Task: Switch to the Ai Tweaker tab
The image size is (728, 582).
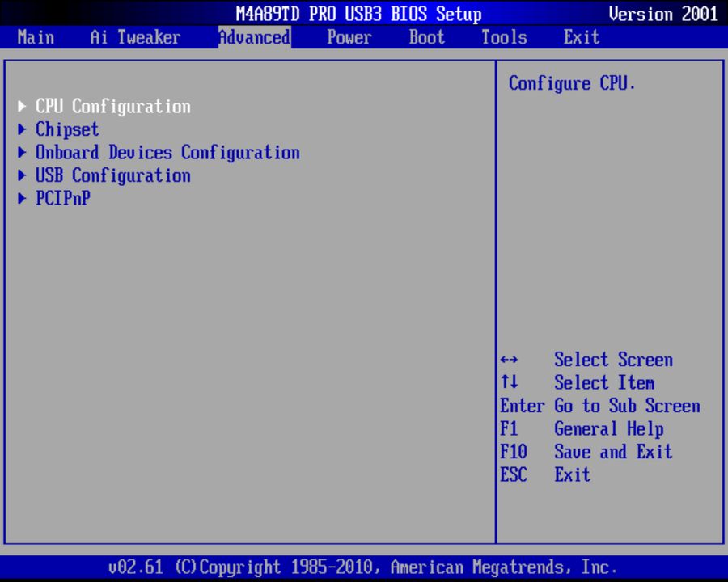Action: 134,37
